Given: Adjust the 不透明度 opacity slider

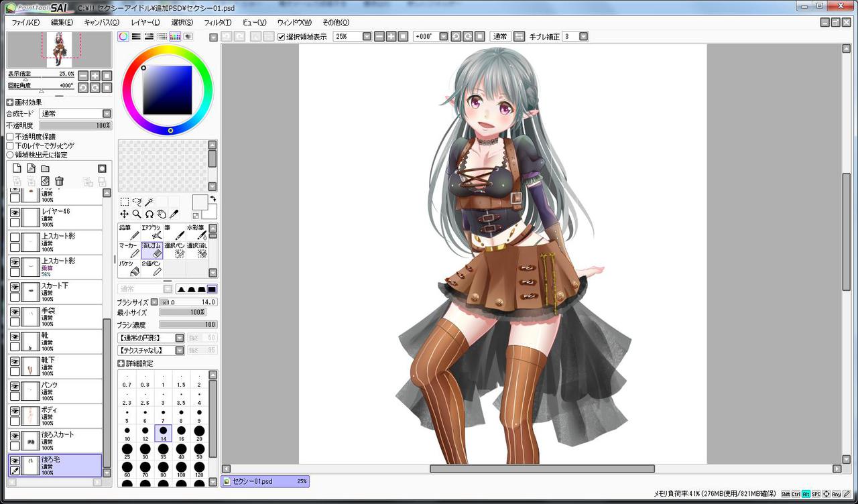Looking at the screenshot, I should tap(75, 125).
